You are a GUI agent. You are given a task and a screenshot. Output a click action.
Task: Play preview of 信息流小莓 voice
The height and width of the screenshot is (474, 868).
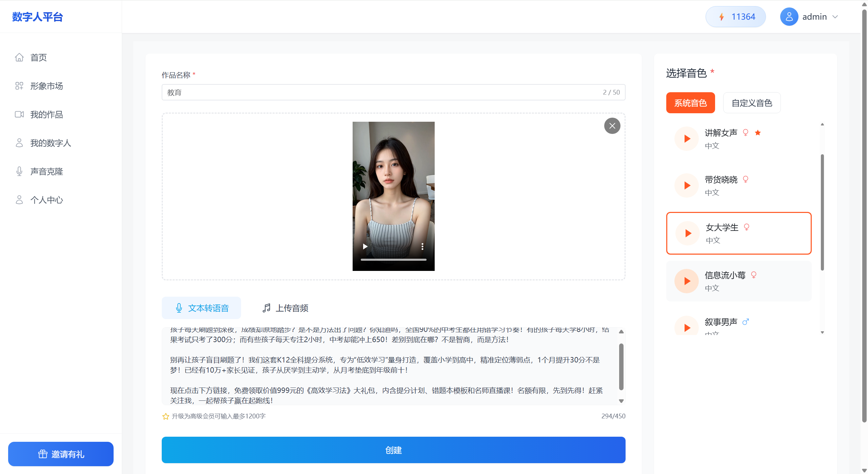687,281
